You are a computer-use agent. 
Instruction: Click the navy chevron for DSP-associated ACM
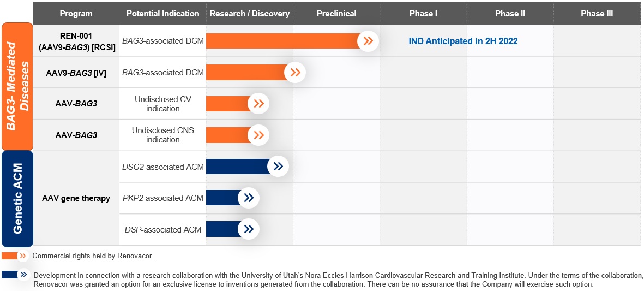coord(249,229)
